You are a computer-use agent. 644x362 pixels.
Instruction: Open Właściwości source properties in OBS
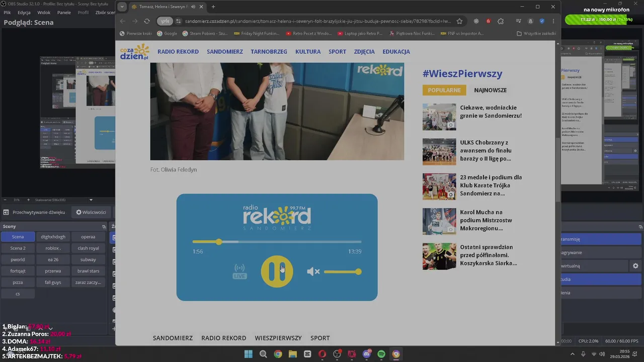pyautogui.click(x=91, y=212)
